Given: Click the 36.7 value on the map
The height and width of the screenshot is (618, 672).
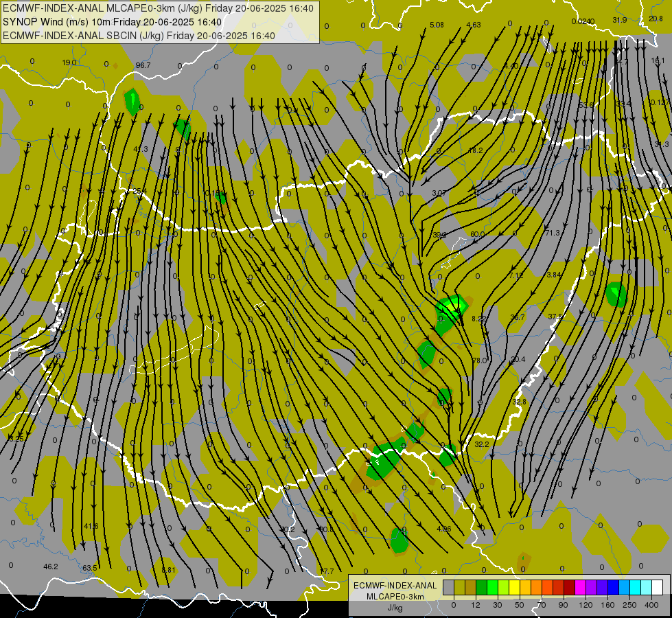Looking at the screenshot, I should (x=518, y=317).
